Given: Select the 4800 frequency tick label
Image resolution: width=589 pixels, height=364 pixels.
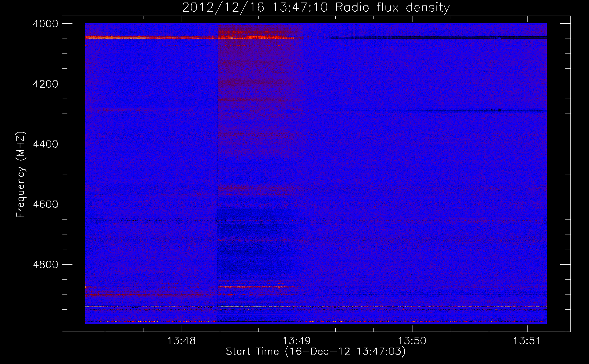Looking at the screenshot, I should click(46, 265).
